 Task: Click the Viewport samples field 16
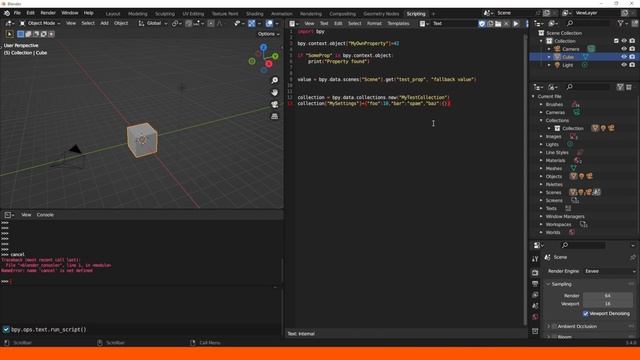pyautogui.click(x=607, y=304)
